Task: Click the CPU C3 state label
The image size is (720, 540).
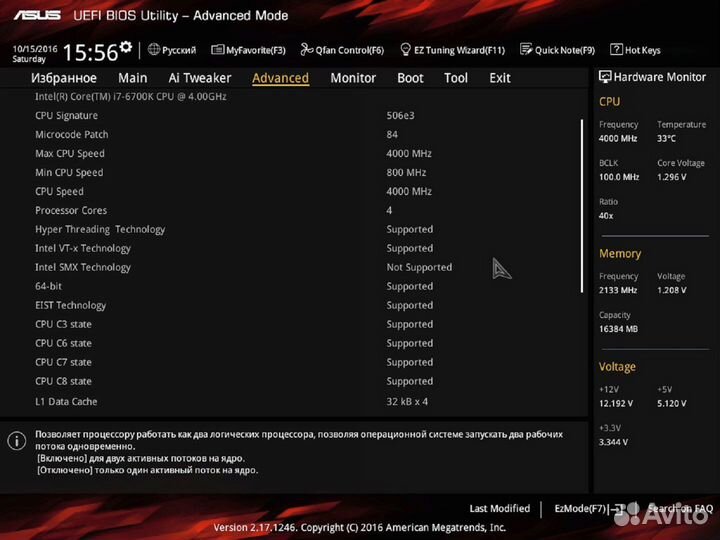Action: [63, 324]
